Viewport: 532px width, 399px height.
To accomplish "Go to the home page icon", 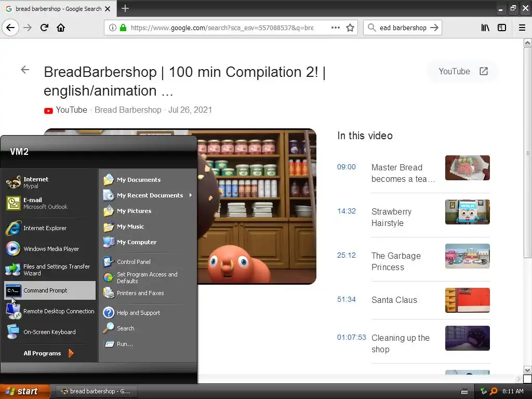I will tap(61, 28).
